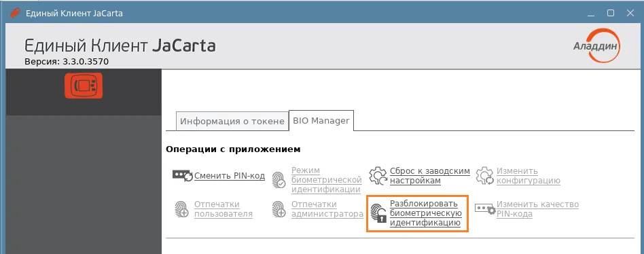Open the Изменить конфигурацию link
The height and width of the screenshot is (254, 644).
[x=529, y=176]
